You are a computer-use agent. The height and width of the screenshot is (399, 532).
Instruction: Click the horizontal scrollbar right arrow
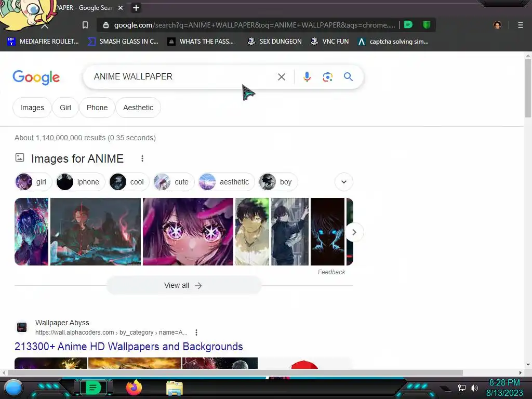click(x=521, y=373)
